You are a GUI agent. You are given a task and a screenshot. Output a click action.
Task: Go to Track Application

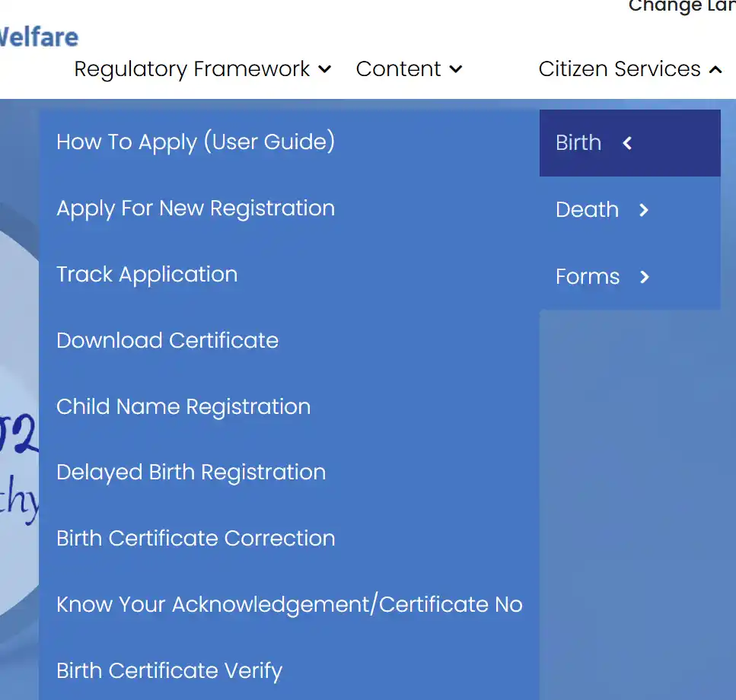tap(147, 275)
